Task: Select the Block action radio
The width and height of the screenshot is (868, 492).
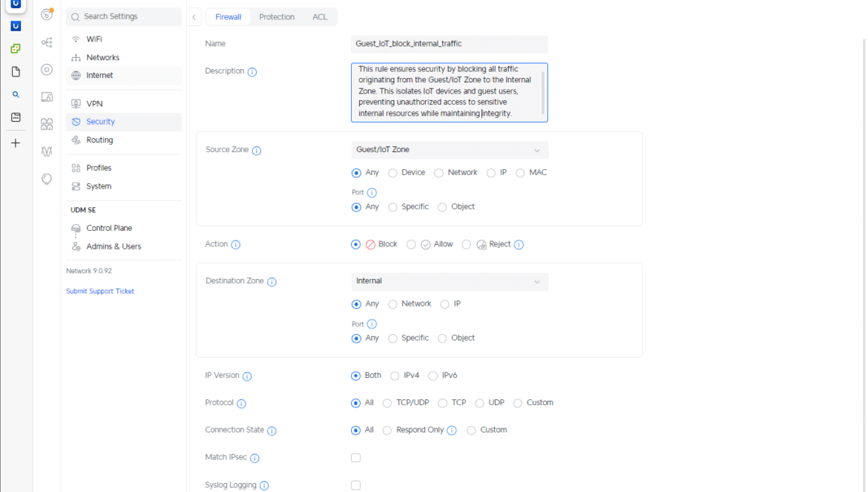Action: 356,245
